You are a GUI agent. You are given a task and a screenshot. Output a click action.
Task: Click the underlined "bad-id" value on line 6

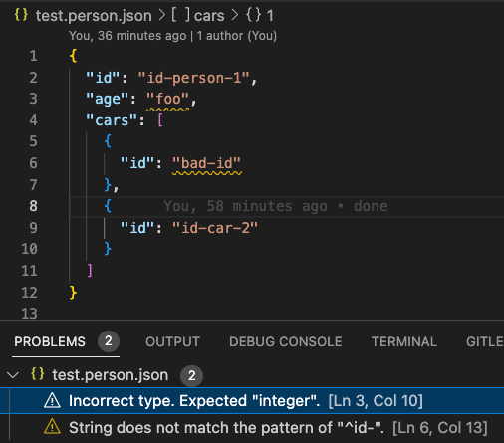coord(206,163)
